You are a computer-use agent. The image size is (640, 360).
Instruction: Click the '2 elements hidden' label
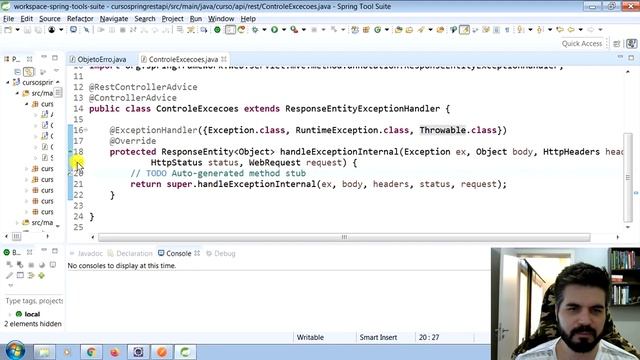click(x=33, y=324)
